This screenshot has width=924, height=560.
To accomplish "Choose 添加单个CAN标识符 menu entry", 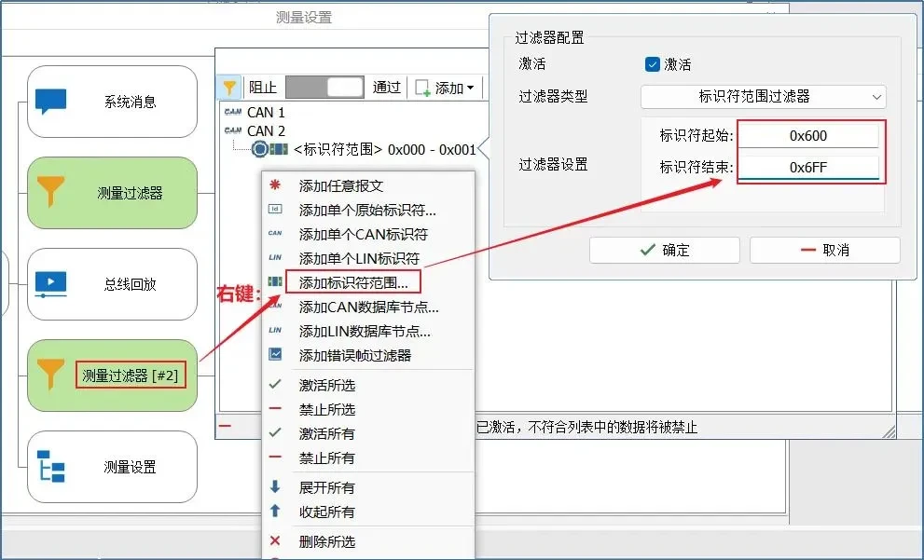I will click(363, 234).
